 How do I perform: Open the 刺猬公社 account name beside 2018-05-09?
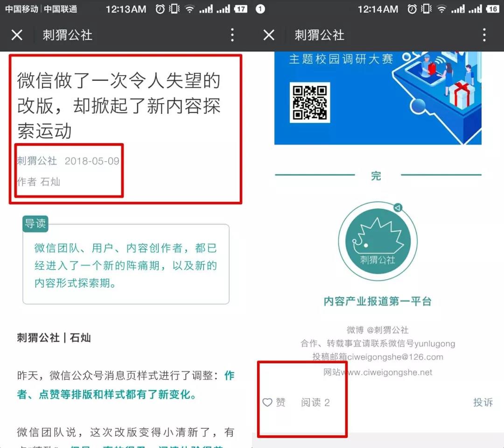[x=37, y=161]
